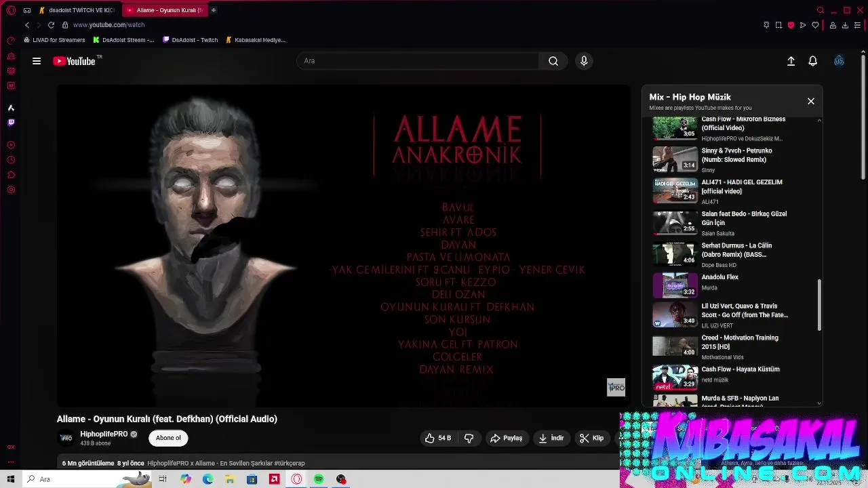The width and height of the screenshot is (868, 488).
Task: Play Serhat Durmus - La Câlin remix
Action: click(x=719, y=254)
